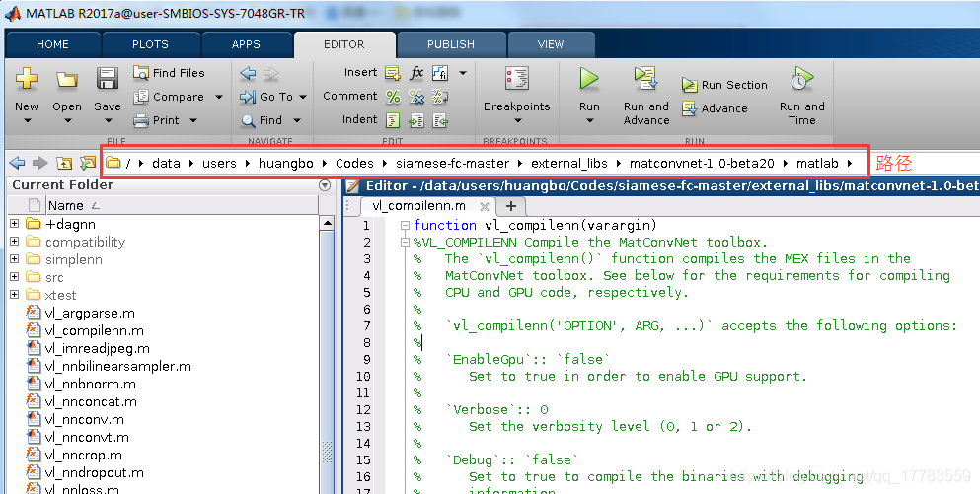Click the Run and Time icon
This screenshot has height=494, width=980.
coord(802,79)
